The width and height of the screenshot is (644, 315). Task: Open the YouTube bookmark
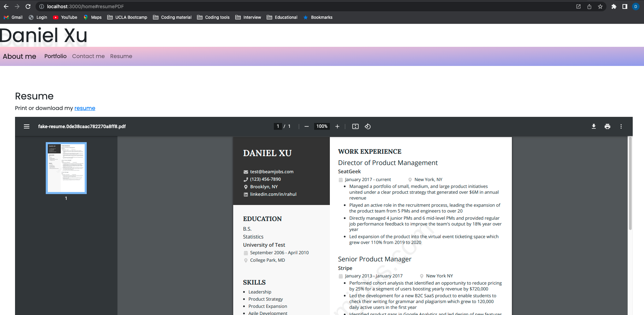[65, 17]
